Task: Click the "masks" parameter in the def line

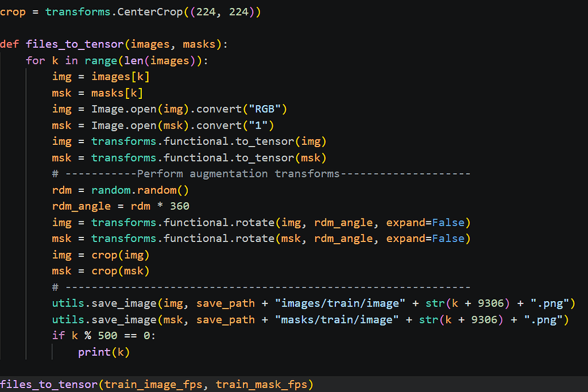Action: [199, 44]
